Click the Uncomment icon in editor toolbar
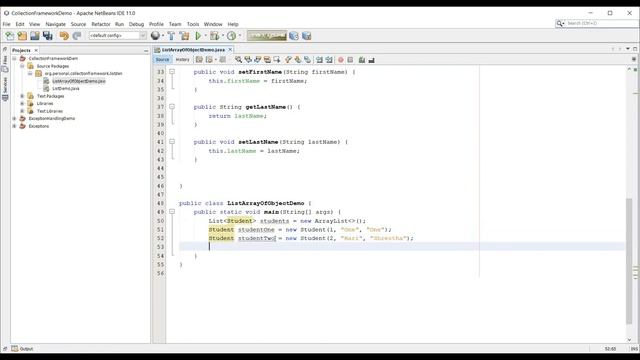 click(x=371, y=60)
